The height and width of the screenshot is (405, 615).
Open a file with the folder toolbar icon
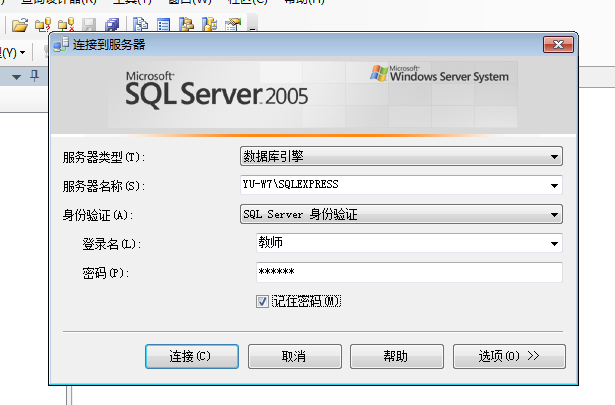[x=20, y=25]
